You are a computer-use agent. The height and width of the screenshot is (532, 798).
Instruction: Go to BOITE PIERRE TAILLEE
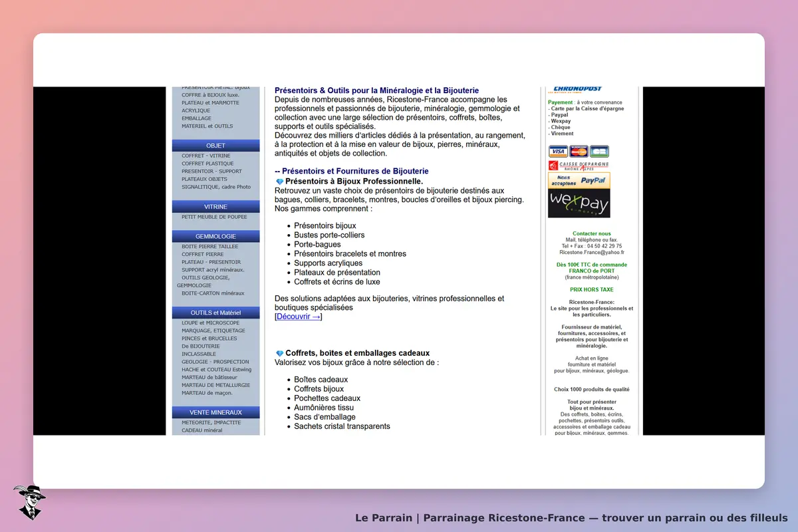click(209, 247)
